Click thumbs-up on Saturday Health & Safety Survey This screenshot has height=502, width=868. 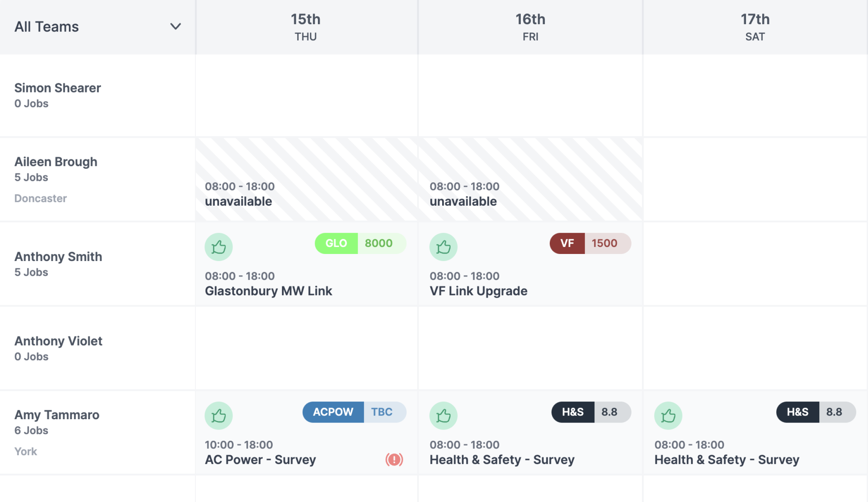(x=668, y=415)
